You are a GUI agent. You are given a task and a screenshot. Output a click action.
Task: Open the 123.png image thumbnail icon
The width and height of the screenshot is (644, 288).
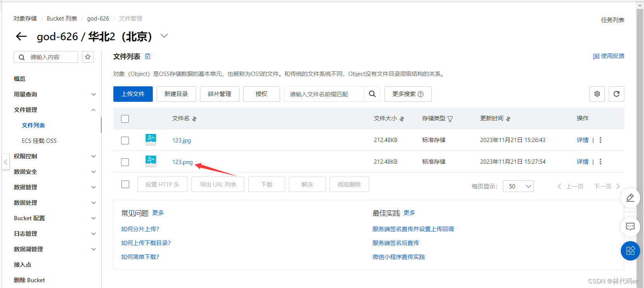151,161
